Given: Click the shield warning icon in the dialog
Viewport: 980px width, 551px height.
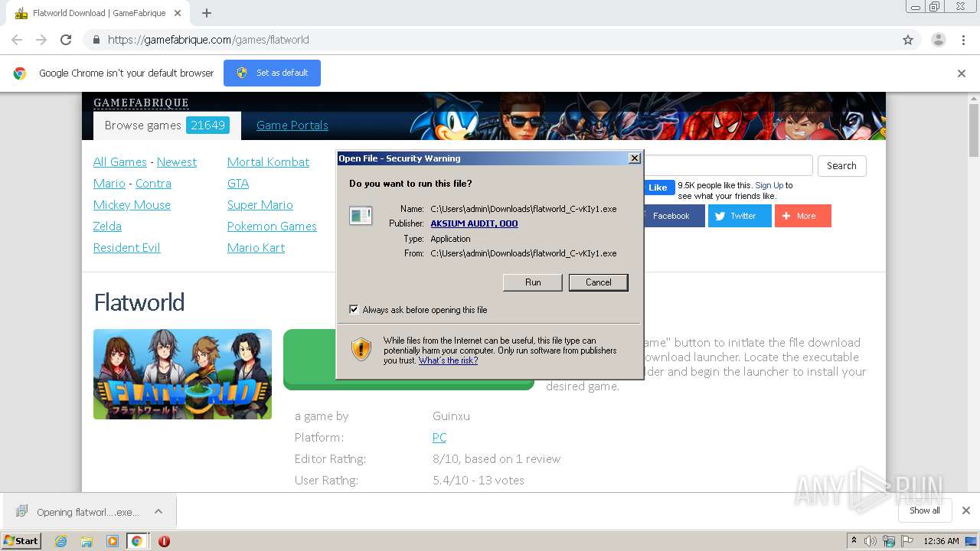Looking at the screenshot, I should click(x=361, y=350).
